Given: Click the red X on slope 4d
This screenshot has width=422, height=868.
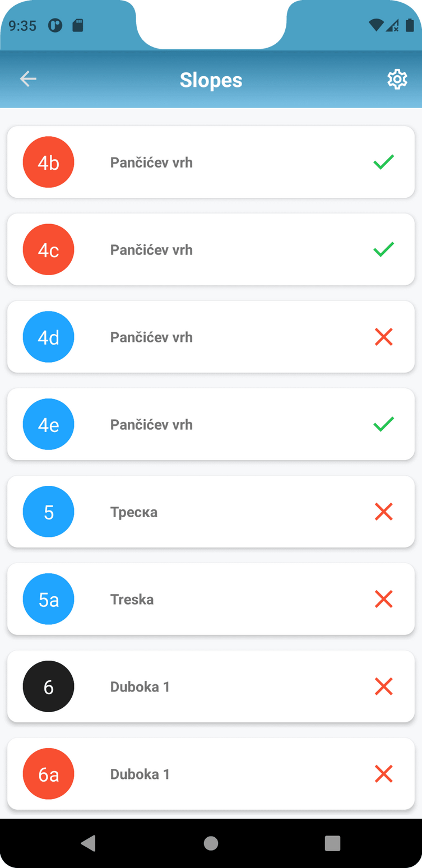Looking at the screenshot, I should 383,337.
